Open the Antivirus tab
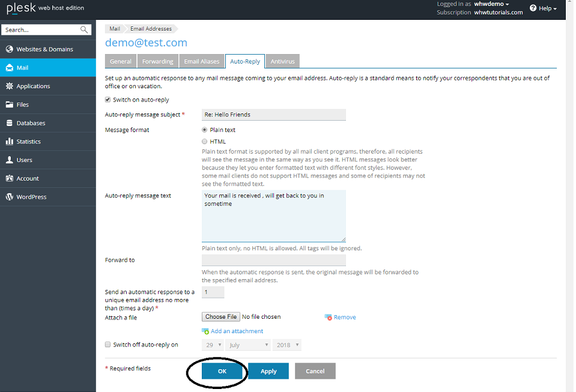Viewport: 576px width, 392px height. [282, 61]
